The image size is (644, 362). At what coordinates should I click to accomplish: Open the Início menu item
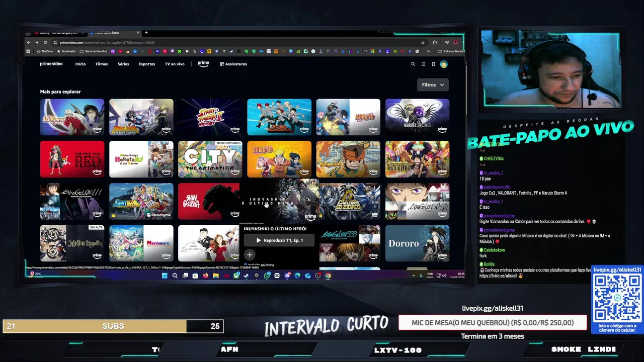[80, 64]
